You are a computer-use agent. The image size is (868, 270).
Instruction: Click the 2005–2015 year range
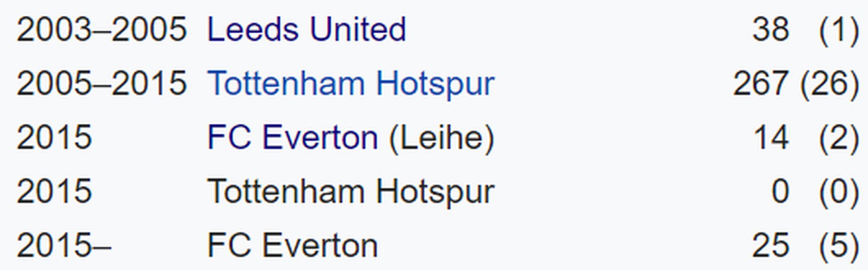(101, 84)
